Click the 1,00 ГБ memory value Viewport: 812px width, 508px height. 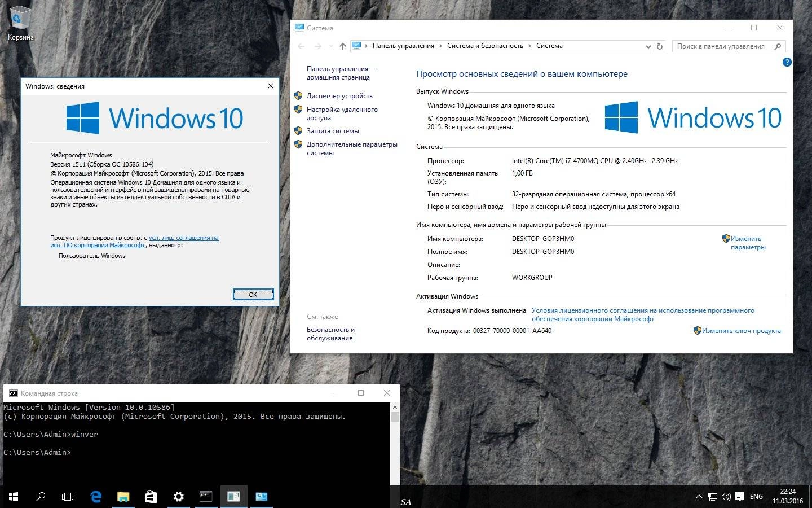coord(522,173)
